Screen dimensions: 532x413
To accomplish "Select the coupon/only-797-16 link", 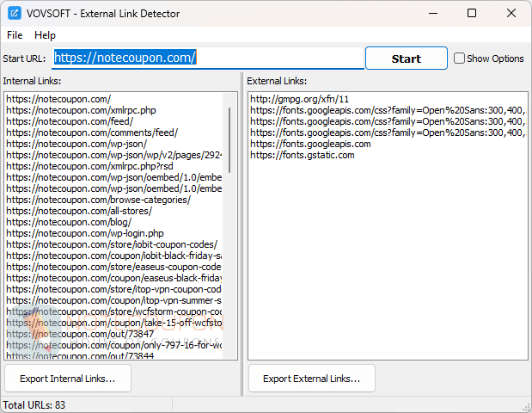I will tap(114, 346).
